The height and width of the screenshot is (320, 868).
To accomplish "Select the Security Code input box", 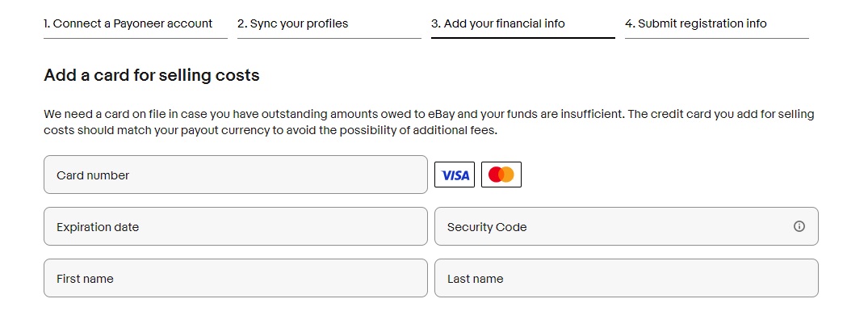I will pyautogui.click(x=626, y=226).
